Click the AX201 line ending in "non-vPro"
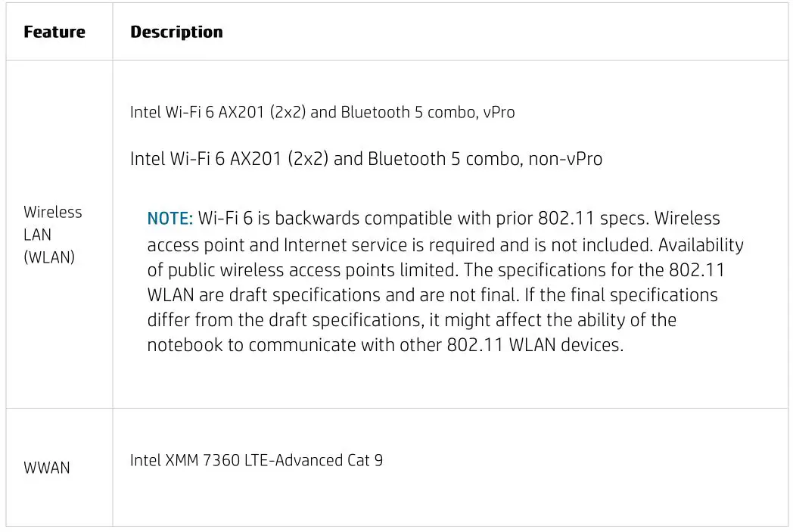The width and height of the screenshot is (793, 532). 366,159
